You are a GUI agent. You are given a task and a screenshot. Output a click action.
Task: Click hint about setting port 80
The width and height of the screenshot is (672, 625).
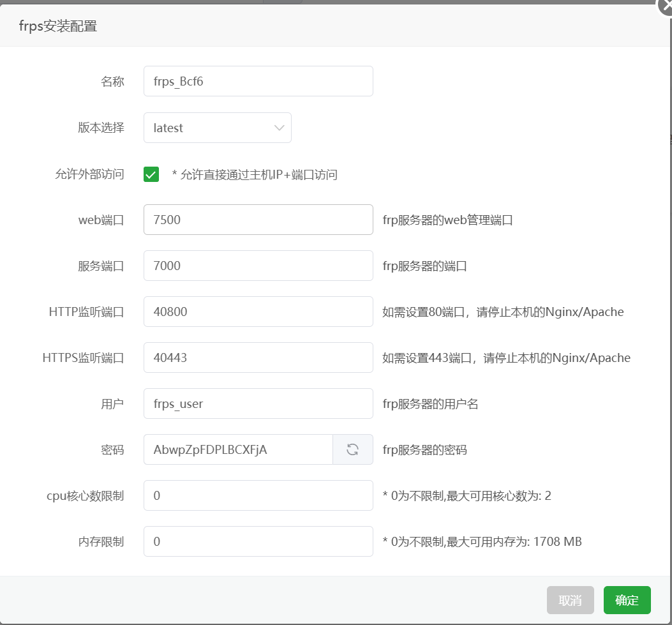point(503,312)
